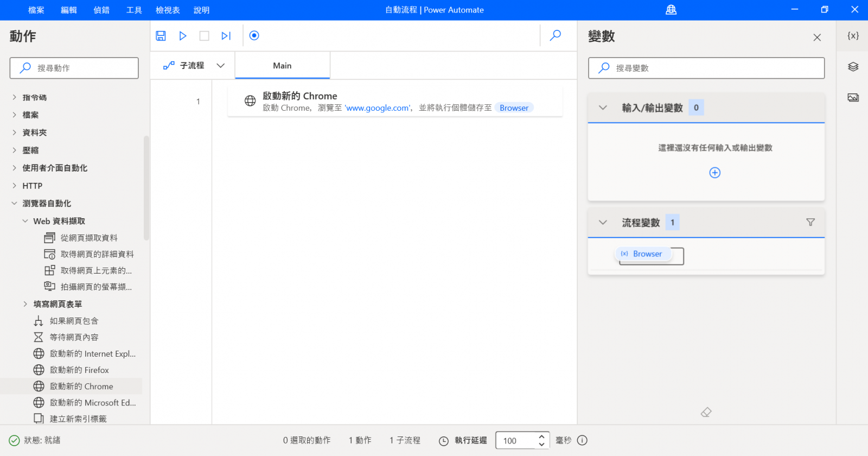The height and width of the screenshot is (456, 868).
Task: Open the 檢視表 menu
Action: coord(168,10)
